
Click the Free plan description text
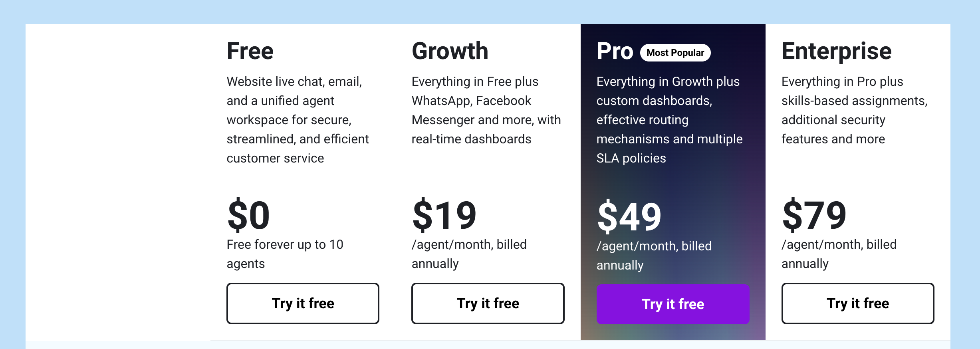click(298, 120)
